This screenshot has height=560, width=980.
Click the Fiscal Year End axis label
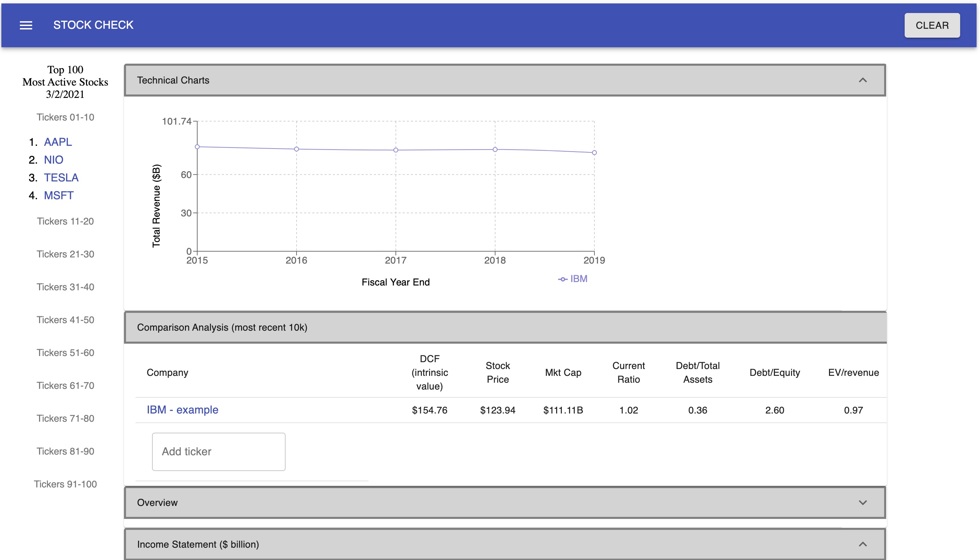point(395,282)
